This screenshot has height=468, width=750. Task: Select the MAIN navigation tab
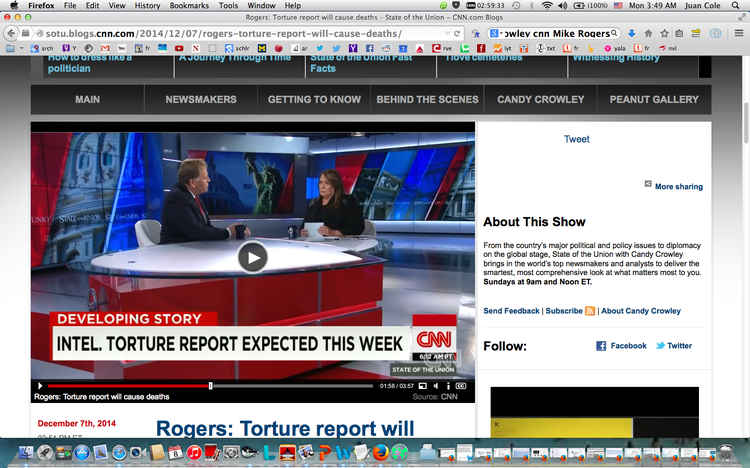tap(88, 100)
